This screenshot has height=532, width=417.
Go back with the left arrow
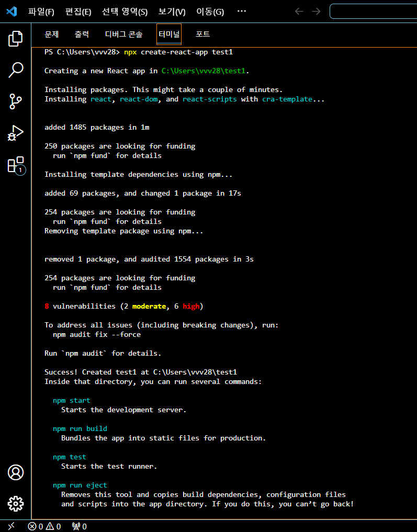pos(299,11)
